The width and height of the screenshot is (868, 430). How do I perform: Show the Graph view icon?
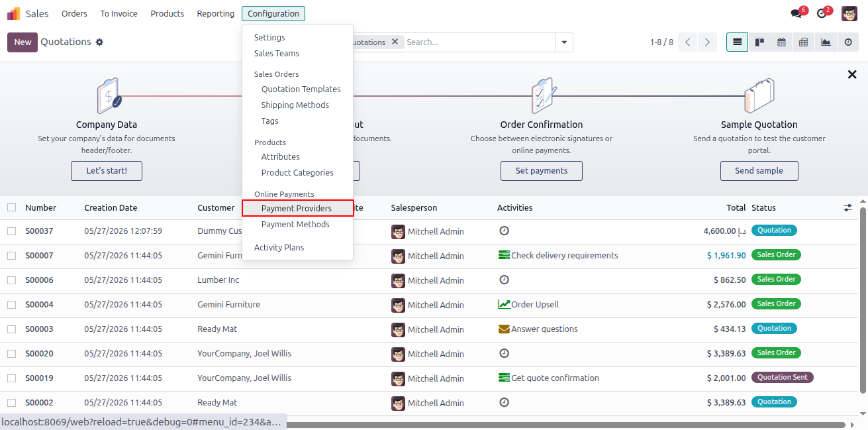(x=826, y=42)
